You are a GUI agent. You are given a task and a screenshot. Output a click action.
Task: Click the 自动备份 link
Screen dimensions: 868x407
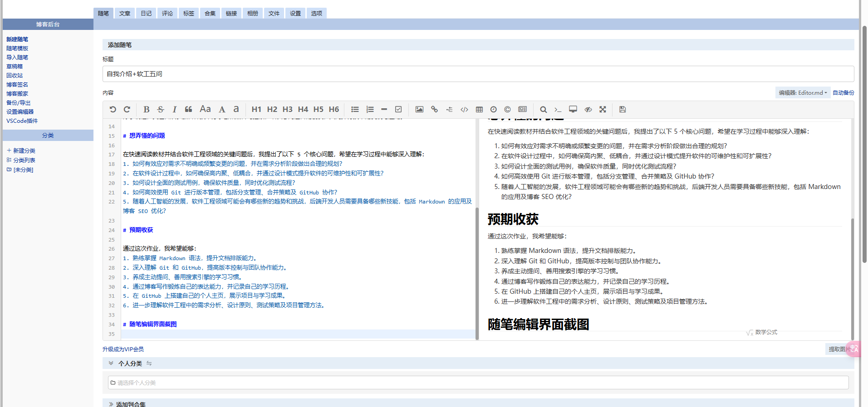pos(843,92)
